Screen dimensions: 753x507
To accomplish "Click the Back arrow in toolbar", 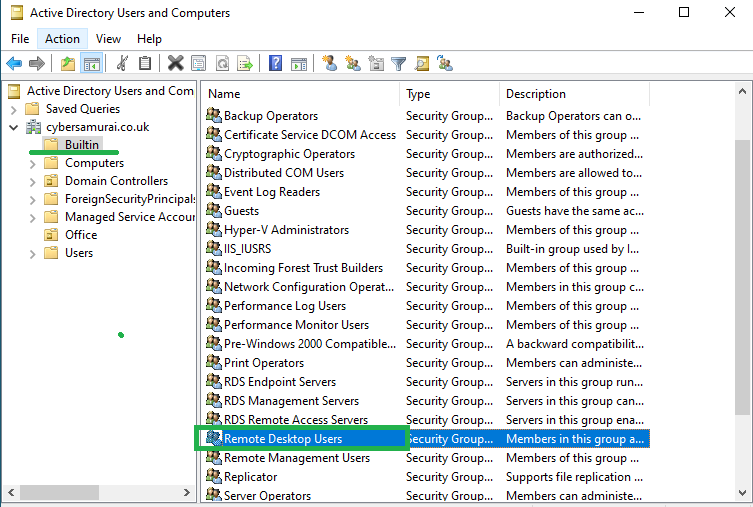I will (14, 64).
